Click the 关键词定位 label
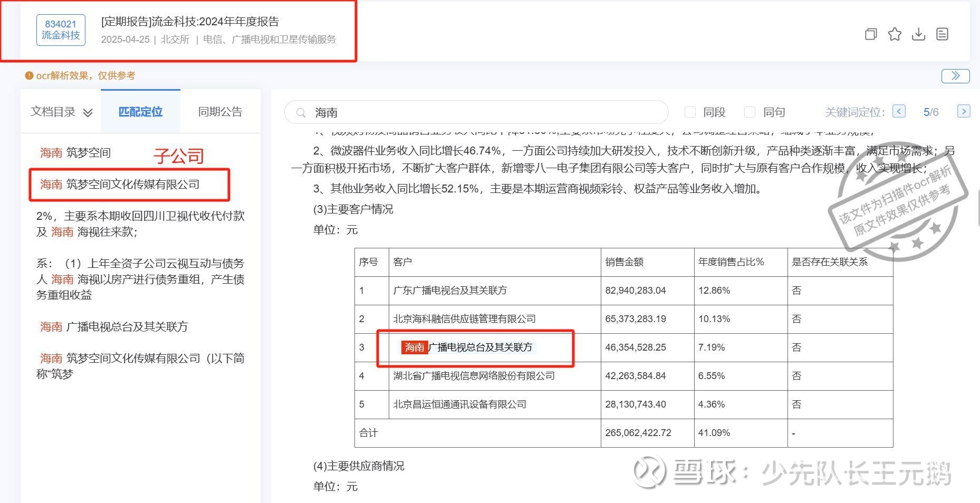The height and width of the screenshot is (503, 980). tap(854, 112)
